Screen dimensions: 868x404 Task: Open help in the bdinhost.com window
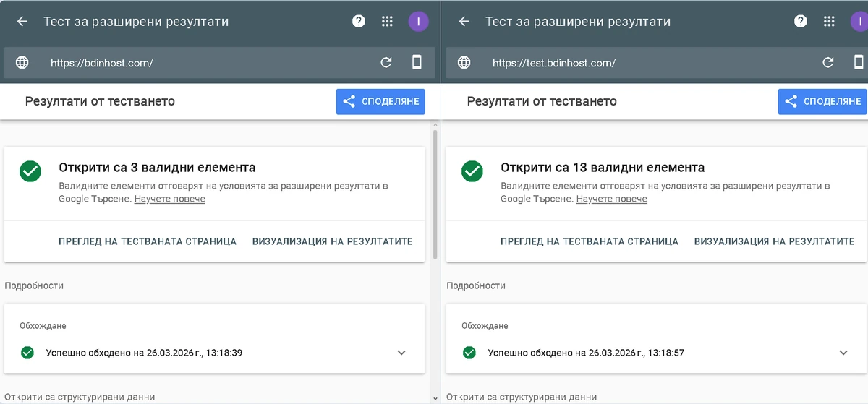(x=359, y=22)
